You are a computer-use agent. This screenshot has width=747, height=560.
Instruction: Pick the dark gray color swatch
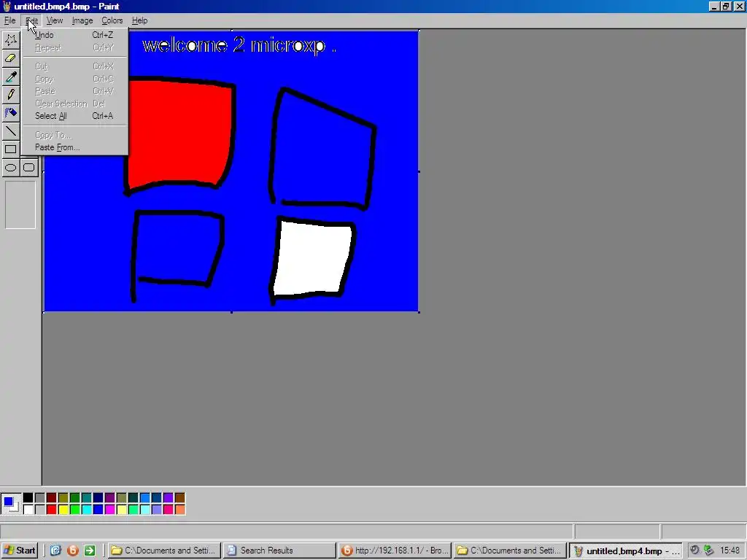point(40,498)
